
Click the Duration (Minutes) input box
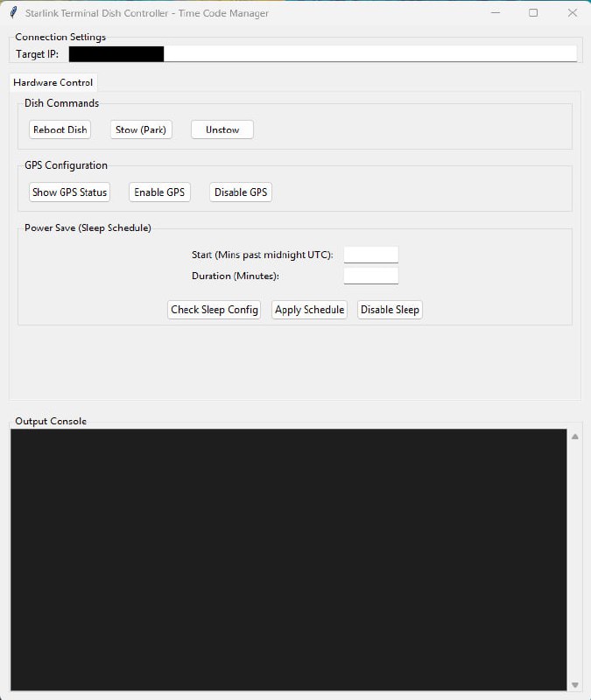point(370,276)
